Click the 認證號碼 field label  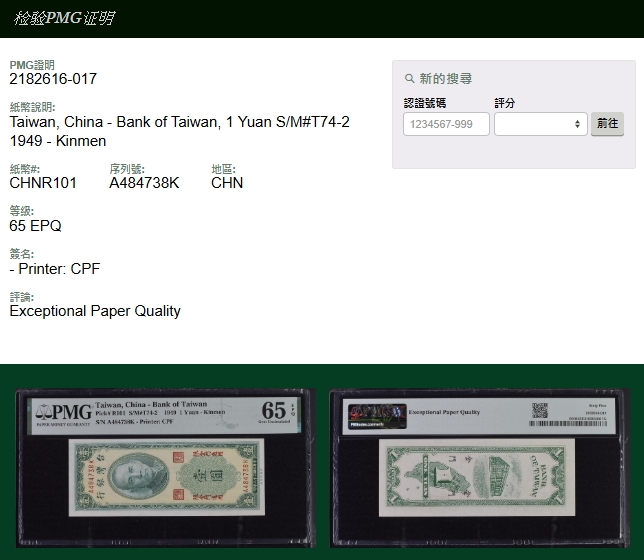(425, 103)
